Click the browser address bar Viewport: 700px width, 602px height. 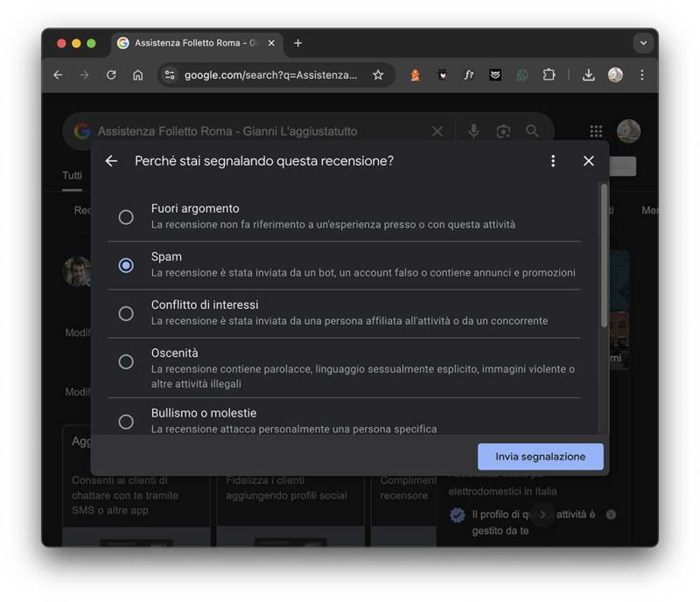click(x=269, y=75)
